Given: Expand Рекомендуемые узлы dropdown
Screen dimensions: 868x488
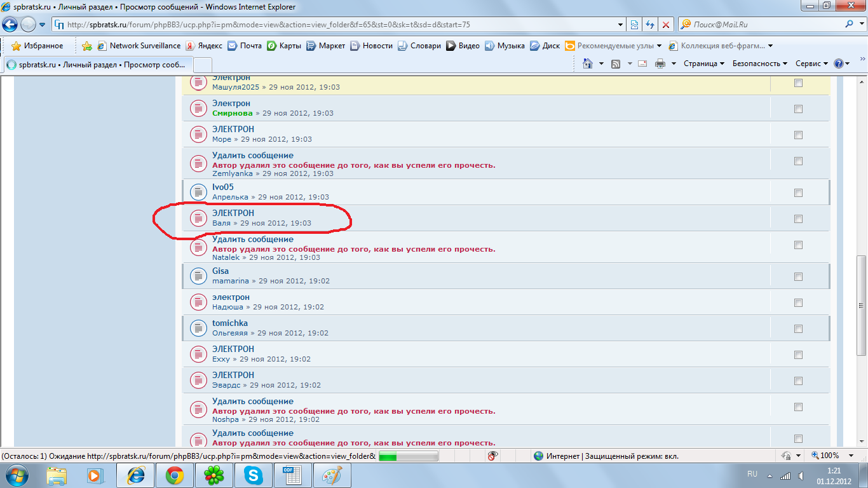Looking at the screenshot, I should pos(659,46).
